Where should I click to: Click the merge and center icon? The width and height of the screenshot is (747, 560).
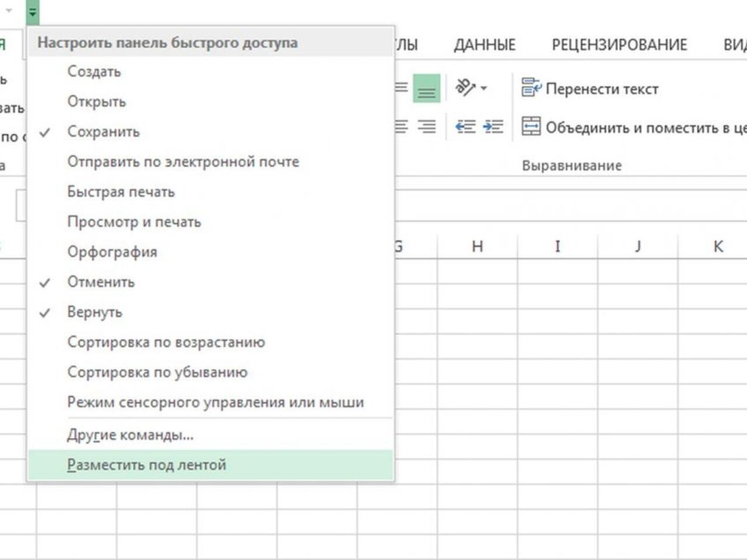(530, 127)
